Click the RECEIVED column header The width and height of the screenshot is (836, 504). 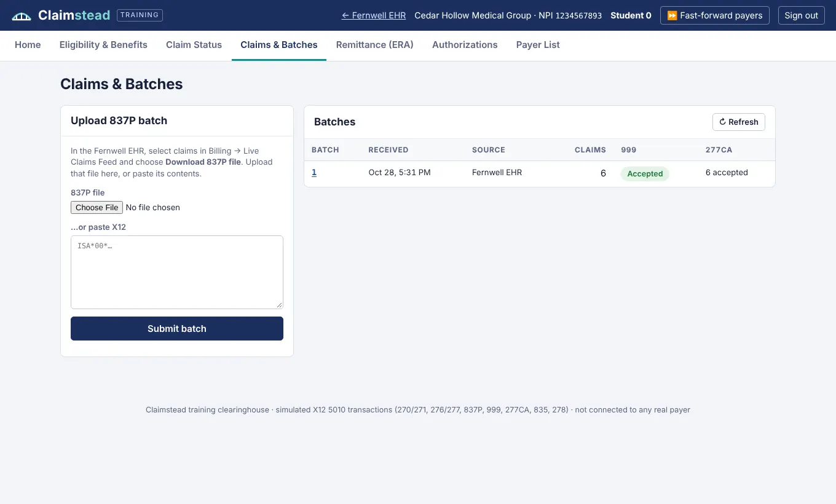pyautogui.click(x=388, y=150)
